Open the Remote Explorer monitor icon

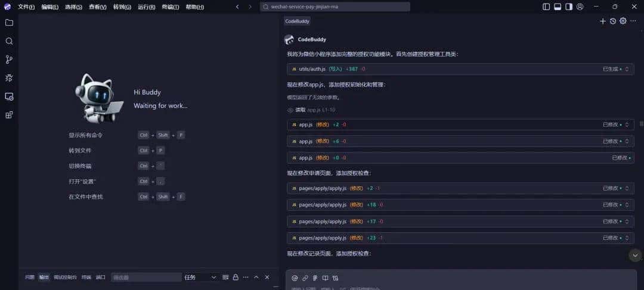click(9, 96)
